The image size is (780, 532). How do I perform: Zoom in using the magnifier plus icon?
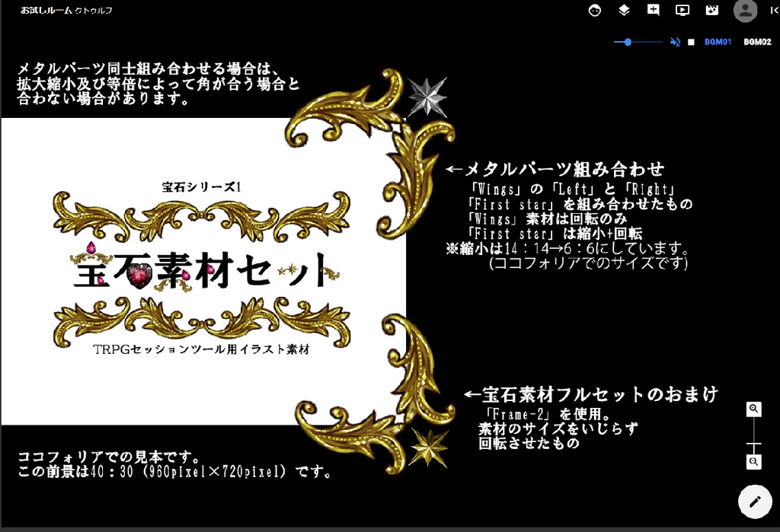(753, 409)
